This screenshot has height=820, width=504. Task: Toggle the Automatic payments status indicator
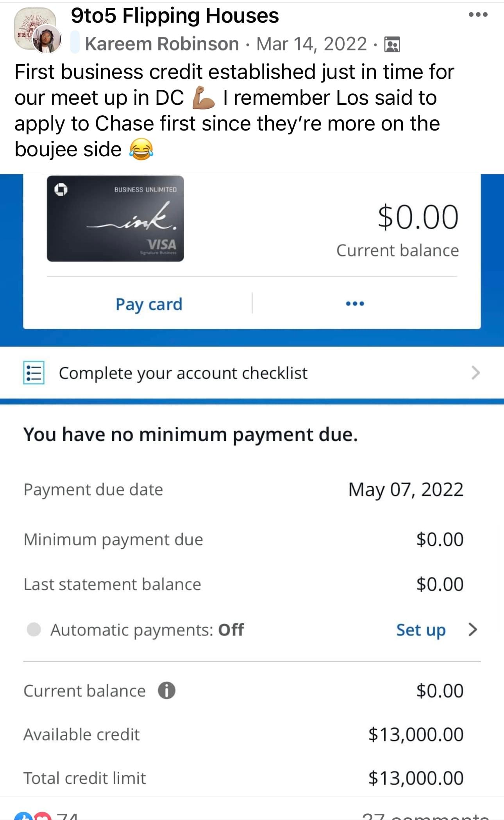34,630
